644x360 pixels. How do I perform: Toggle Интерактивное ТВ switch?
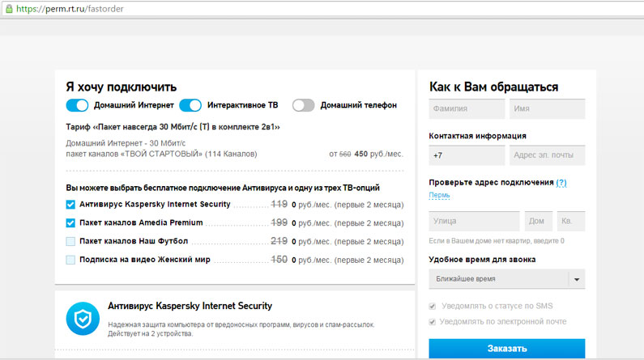pos(190,105)
